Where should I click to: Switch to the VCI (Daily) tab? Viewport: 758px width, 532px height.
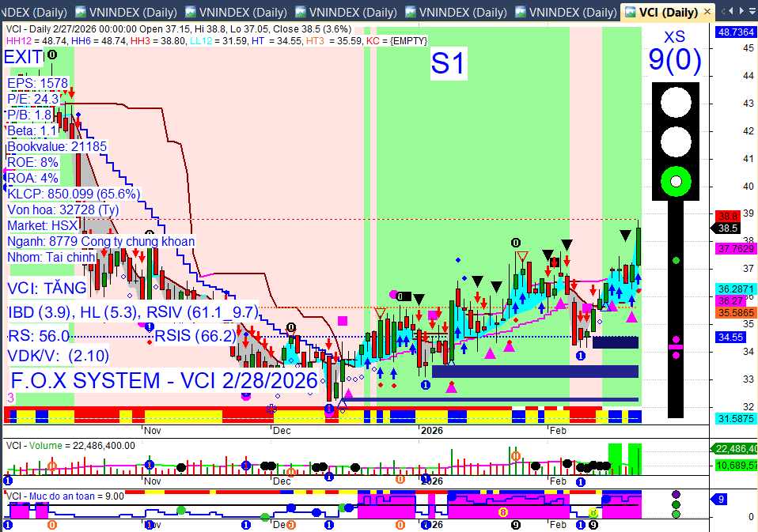point(668,12)
